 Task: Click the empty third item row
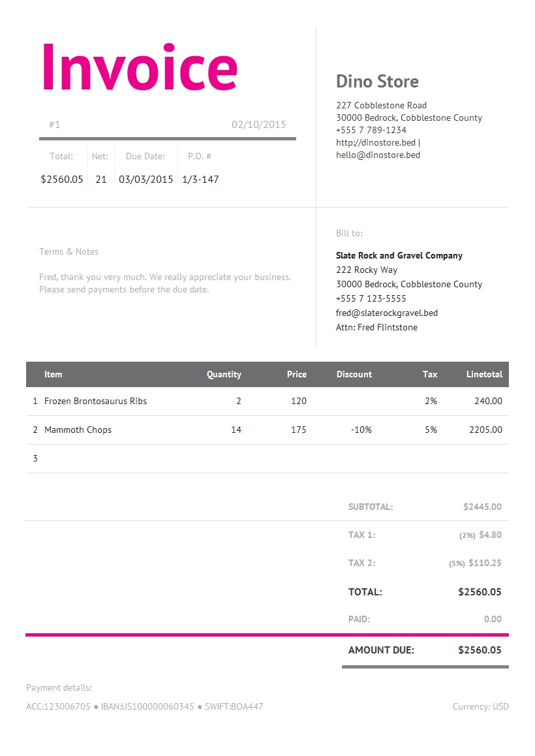[x=267, y=458]
